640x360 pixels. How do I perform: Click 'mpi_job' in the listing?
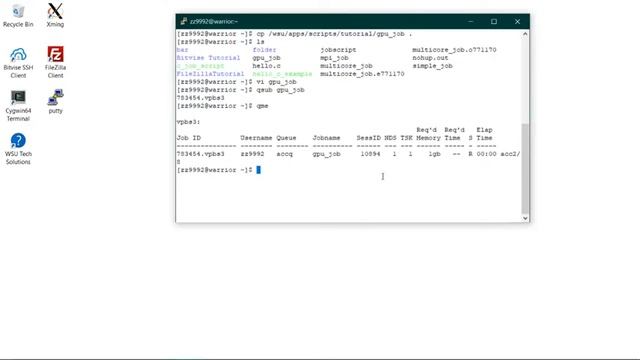pos(334,58)
